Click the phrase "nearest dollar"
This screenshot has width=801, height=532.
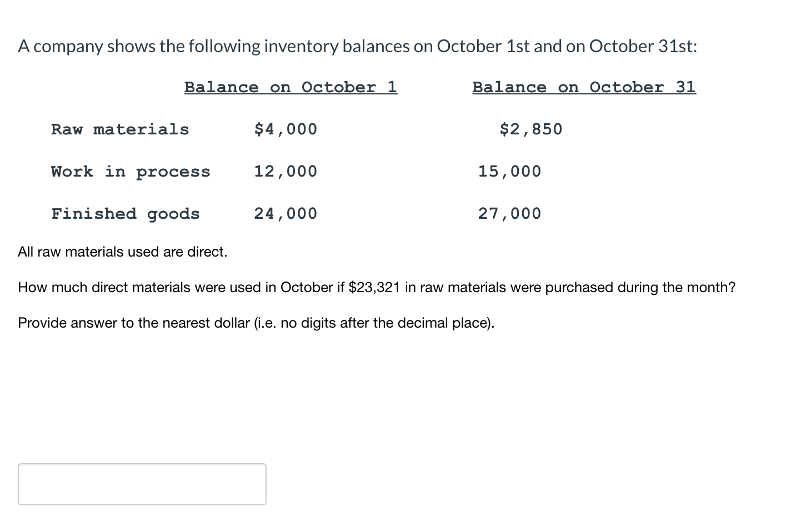(206, 323)
